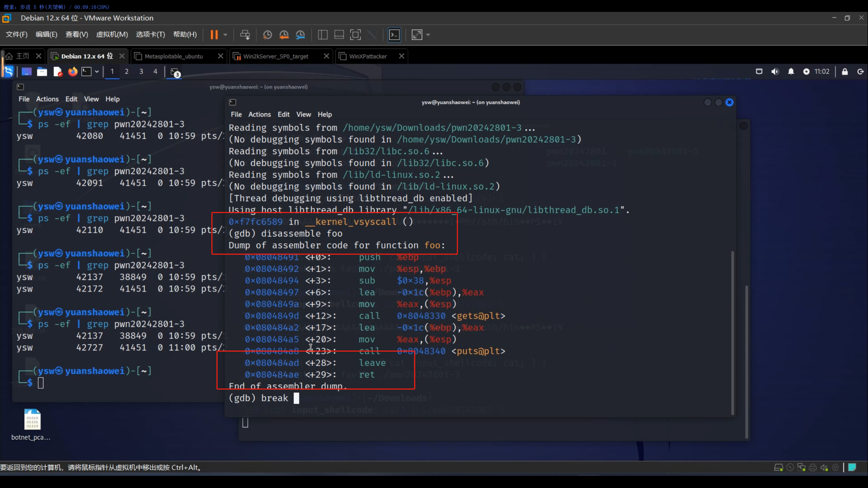Open the 虚拟机(M) menu
This screenshot has height=488, width=868.
click(112, 35)
